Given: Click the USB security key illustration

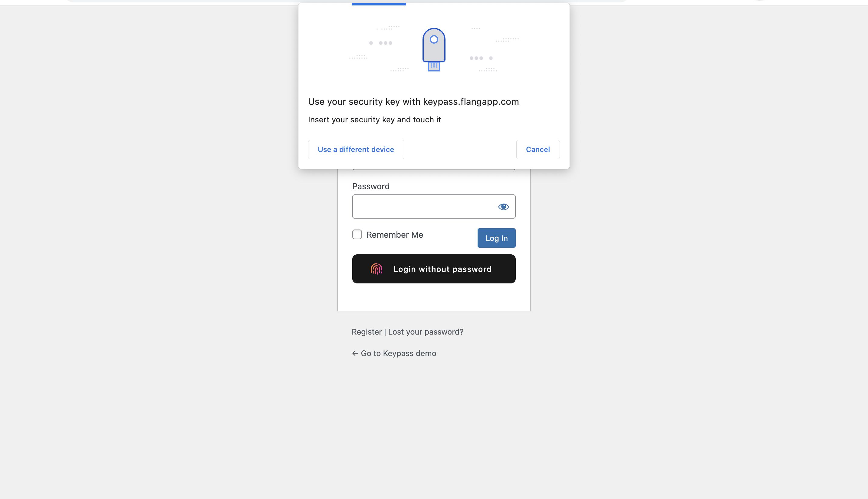Looking at the screenshot, I should coord(434,50).
